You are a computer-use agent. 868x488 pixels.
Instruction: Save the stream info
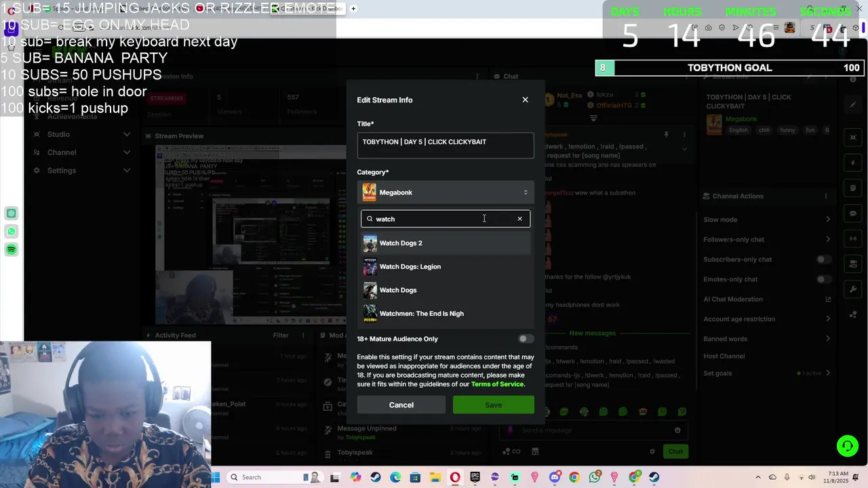coord(494,405)
